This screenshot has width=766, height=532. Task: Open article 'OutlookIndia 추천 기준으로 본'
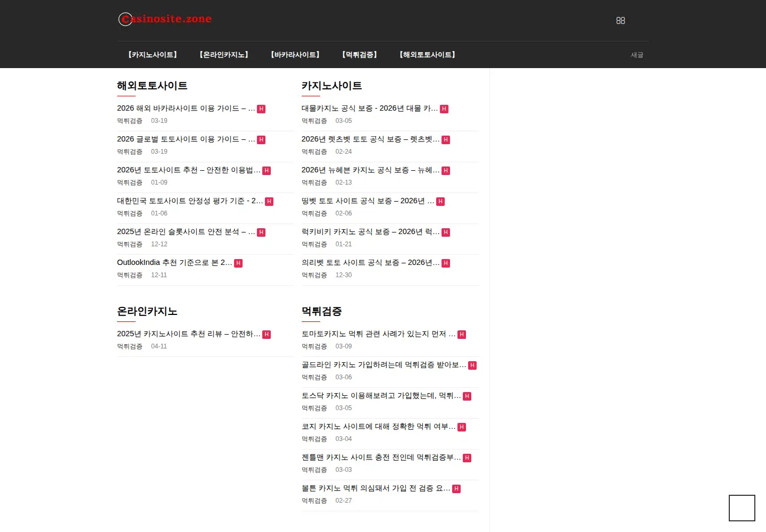(174, 263)
